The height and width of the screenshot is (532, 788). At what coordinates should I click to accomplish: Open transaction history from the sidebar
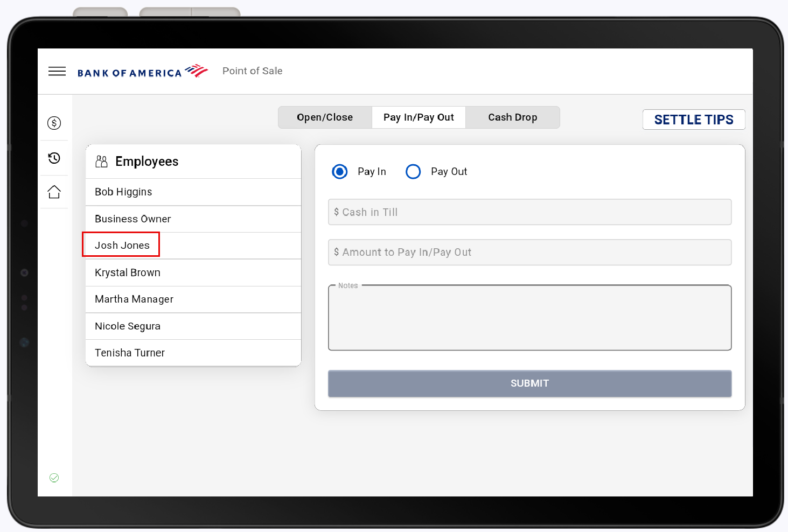point(54,158)
